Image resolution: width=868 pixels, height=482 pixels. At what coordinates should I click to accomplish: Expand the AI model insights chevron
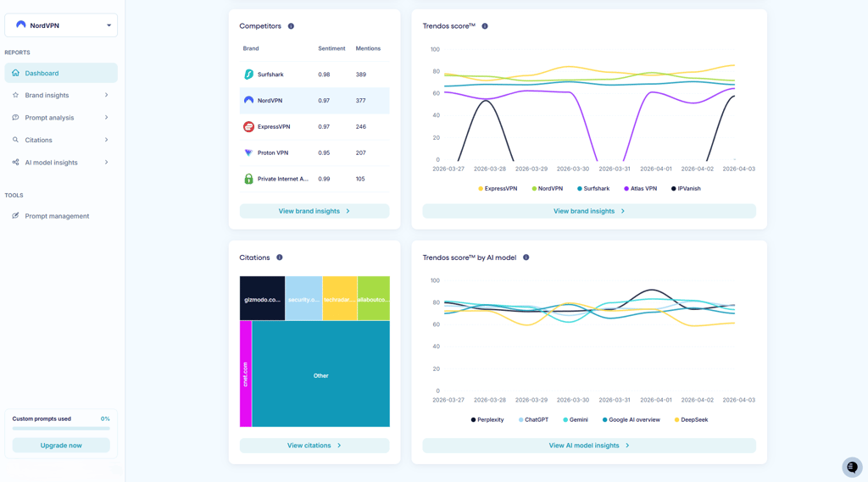tap(106, 162)
